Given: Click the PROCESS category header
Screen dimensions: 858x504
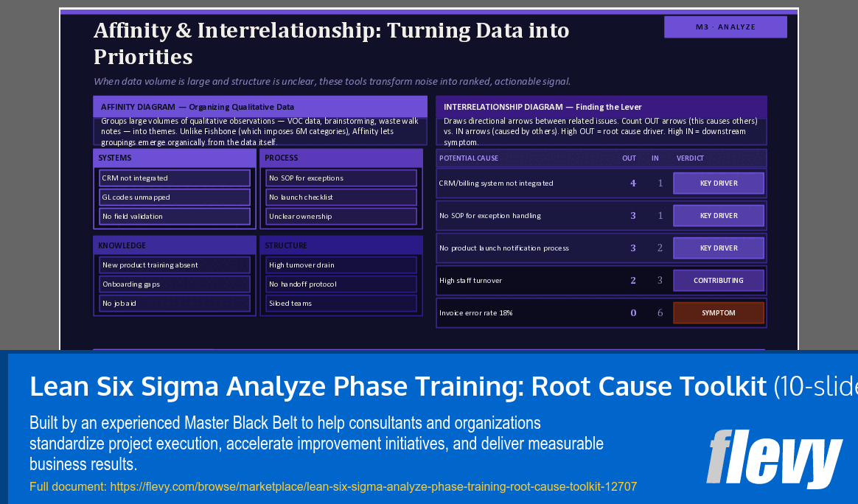Looking at the screenshot, I should coord(341,158).
